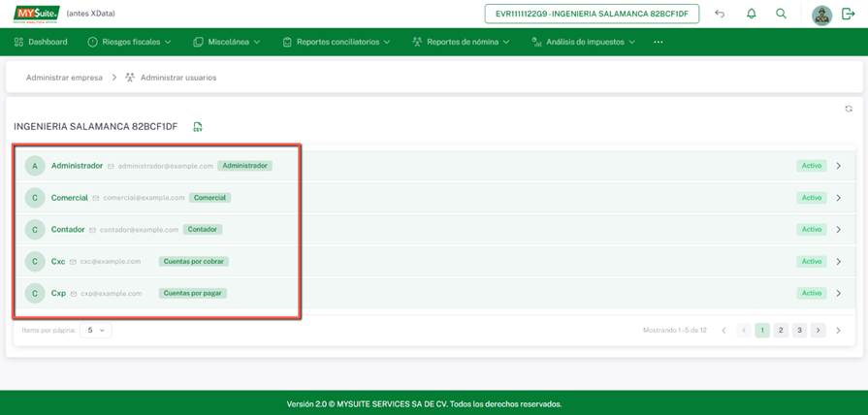Open the search magnifier icon
The width and height of the screenshot is (868, 415).
(x=781, y=14)
